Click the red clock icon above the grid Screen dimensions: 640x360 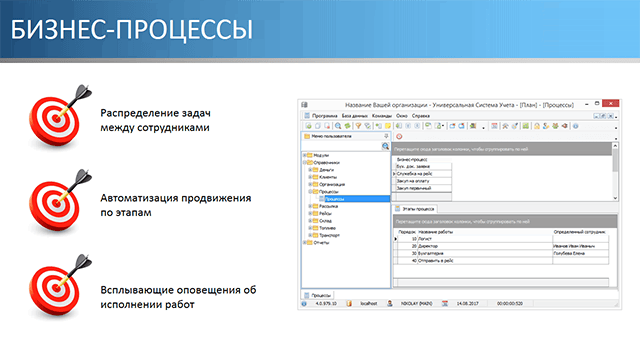399,136
